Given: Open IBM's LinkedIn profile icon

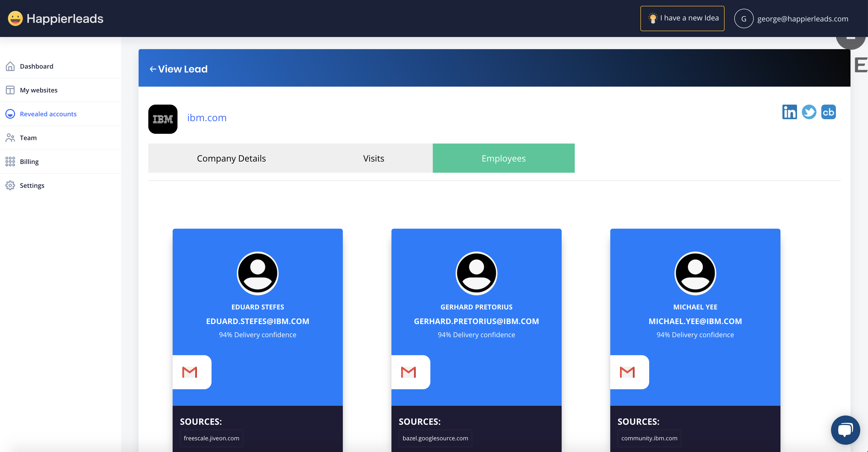Looking at the screenshot, I should click(x=789, y=112).
